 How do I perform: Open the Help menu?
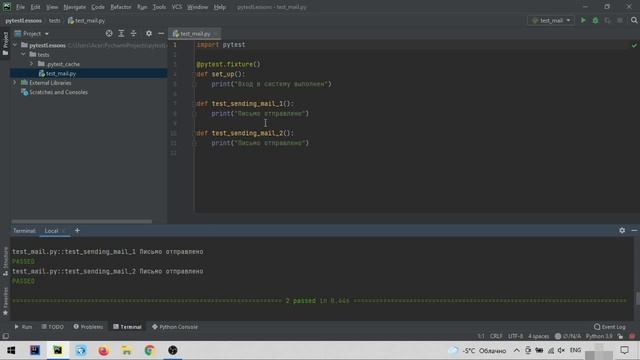pos(220,7)
